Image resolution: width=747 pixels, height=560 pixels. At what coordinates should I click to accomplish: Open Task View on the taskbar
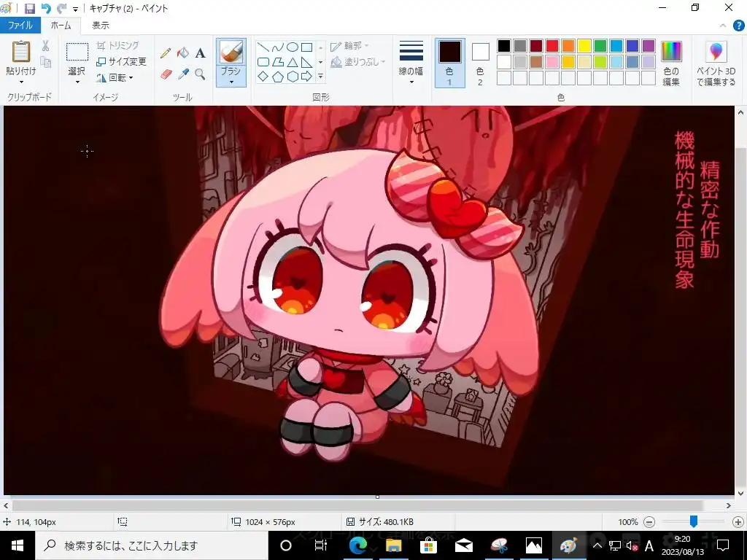[x=321, y=545]
